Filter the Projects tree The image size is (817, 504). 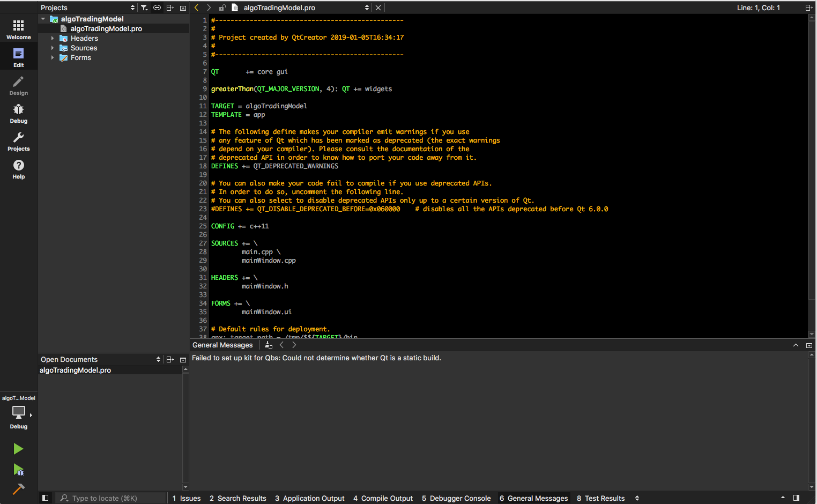(x=144, y=8)
